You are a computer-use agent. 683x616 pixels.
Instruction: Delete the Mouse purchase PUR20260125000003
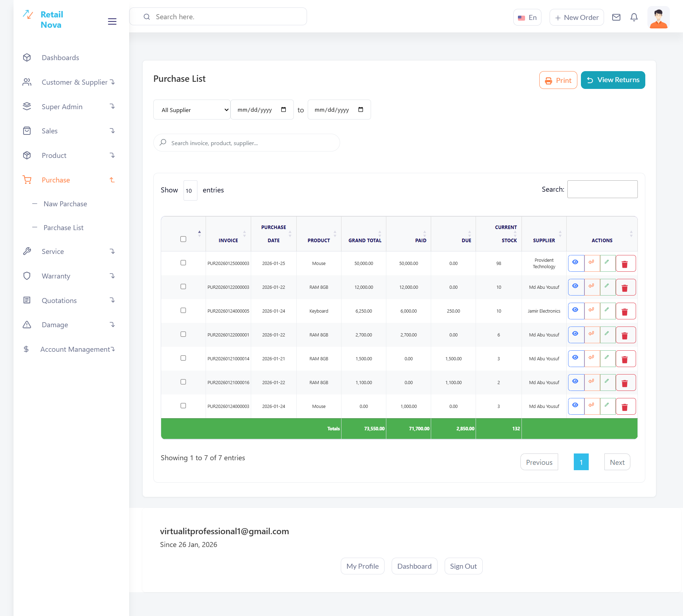[625, 264]
